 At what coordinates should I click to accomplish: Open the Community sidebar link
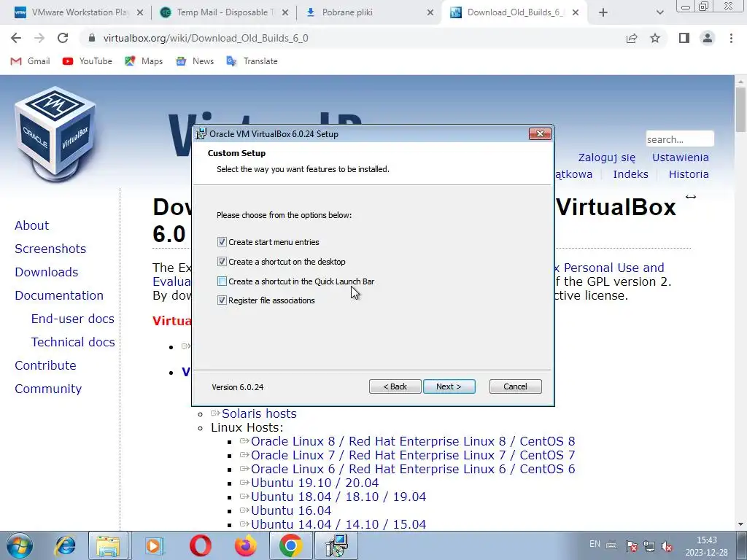pos(48,389)
